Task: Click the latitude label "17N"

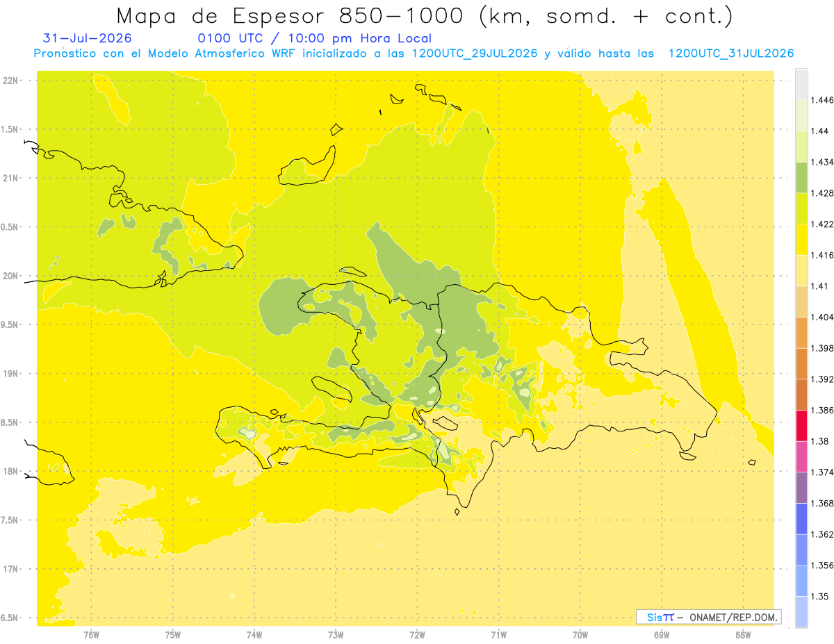Action: coord(10,569)
